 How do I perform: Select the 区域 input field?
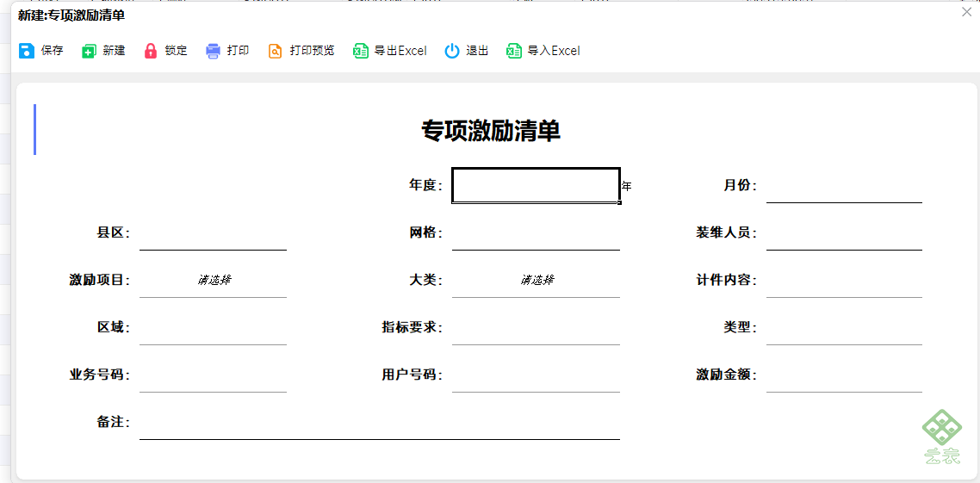pyautogui.click(x=213, y=327)
